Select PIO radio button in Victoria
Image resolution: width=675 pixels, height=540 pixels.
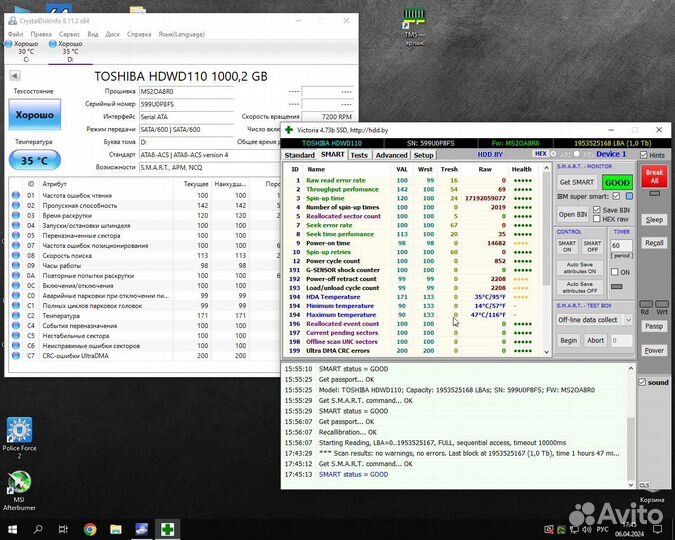tap(577, 154)
